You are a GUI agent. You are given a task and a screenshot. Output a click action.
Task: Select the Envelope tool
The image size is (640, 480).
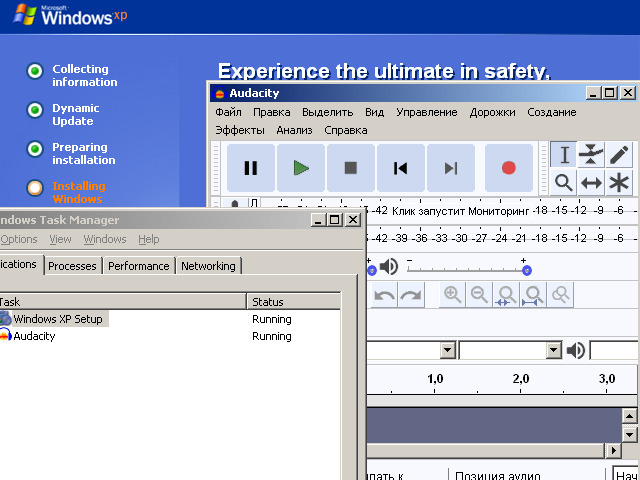(x=591, y=155)
